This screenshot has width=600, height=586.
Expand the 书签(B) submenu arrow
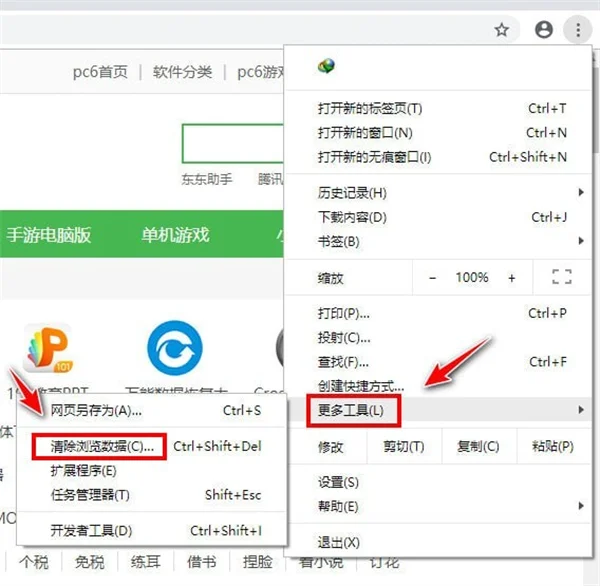tap(581, 241)
